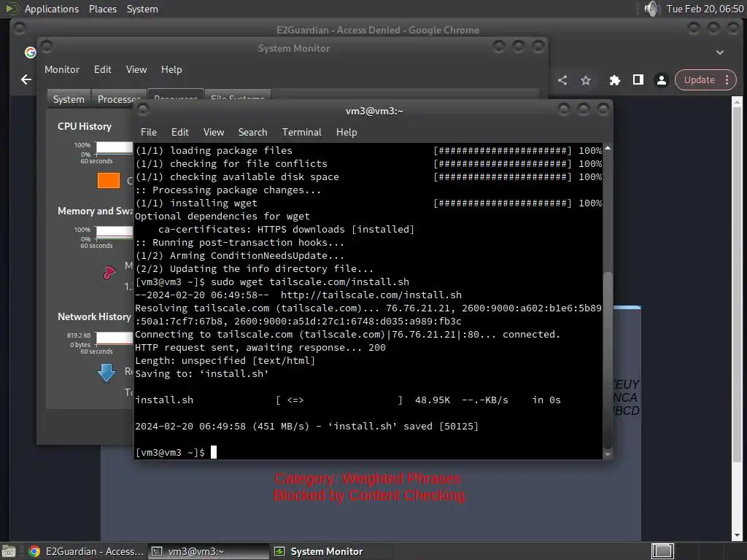Open the terminal Help menu

pos(347,133)
